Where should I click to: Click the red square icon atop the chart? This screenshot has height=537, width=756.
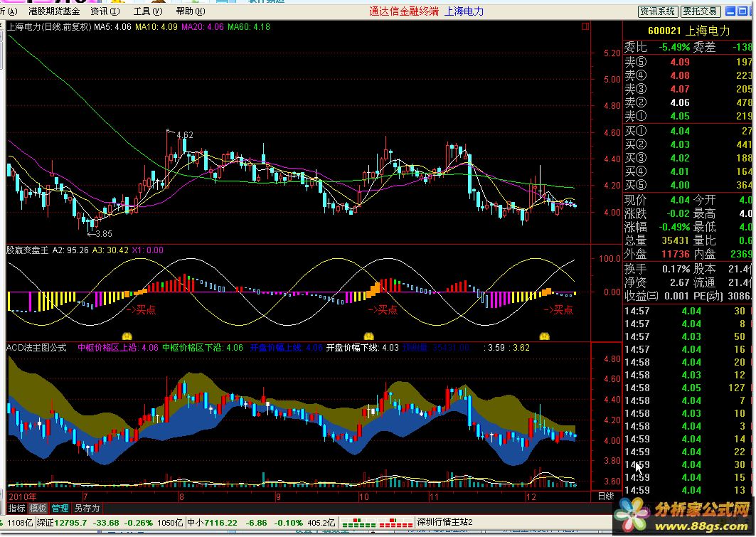(x=585, y=27)
